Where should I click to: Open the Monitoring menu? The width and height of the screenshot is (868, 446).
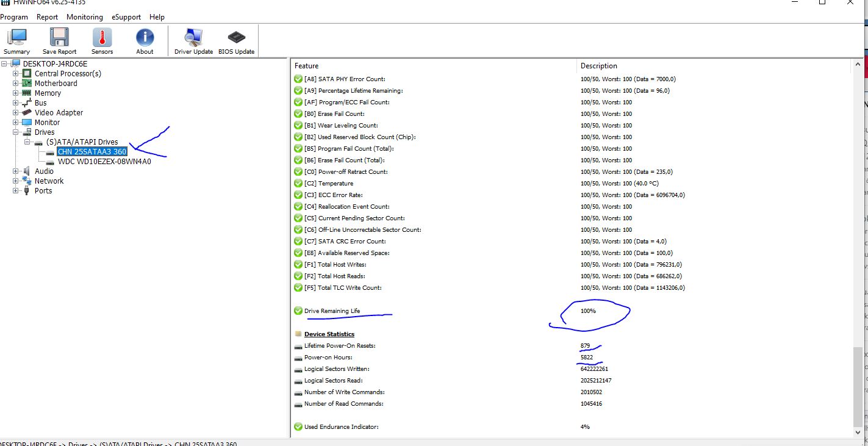pyautogui.click(x=85, y=17)
